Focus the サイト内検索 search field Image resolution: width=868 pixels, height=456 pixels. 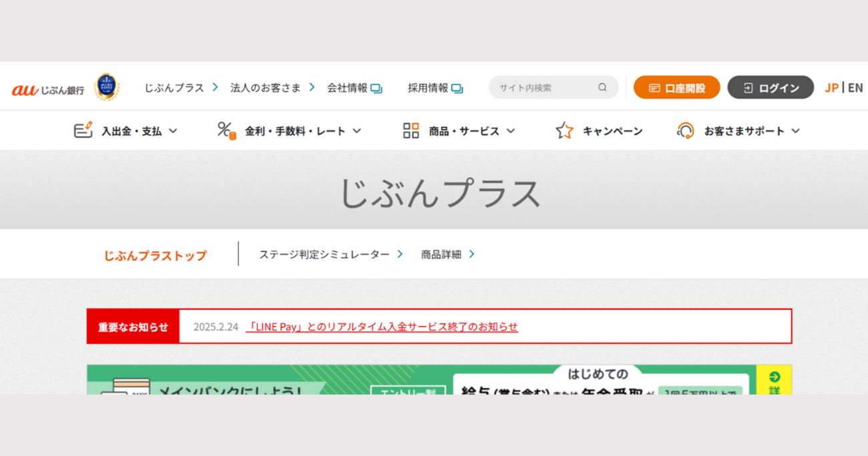(554, 87)
